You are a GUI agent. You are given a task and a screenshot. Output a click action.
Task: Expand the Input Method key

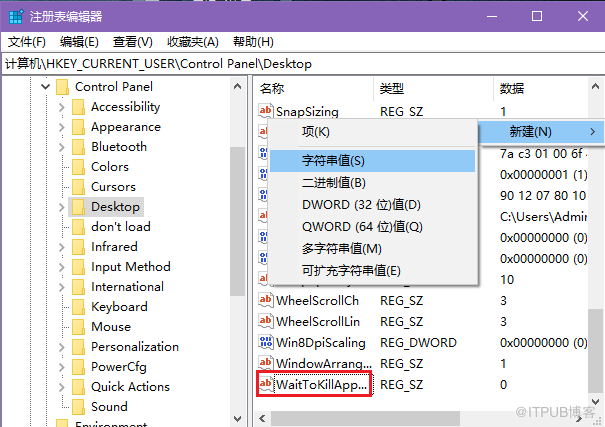pyautogui.click(x=61, y=267)
